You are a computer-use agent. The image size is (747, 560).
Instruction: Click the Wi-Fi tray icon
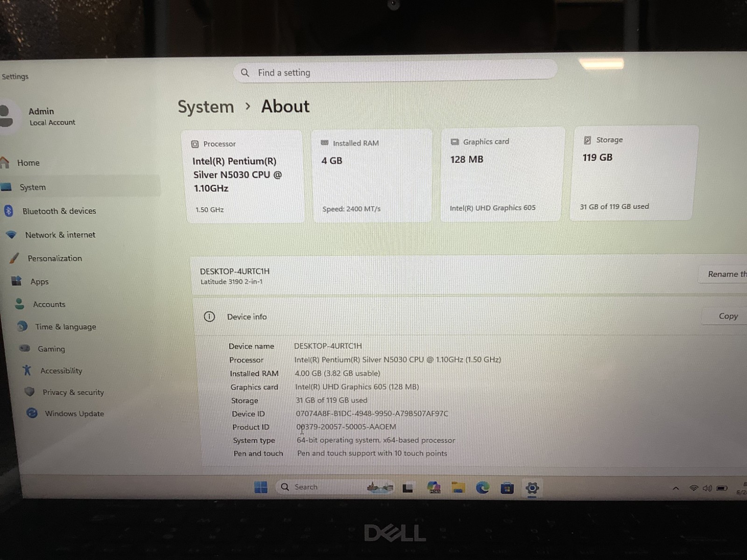[x=694, y=488]
